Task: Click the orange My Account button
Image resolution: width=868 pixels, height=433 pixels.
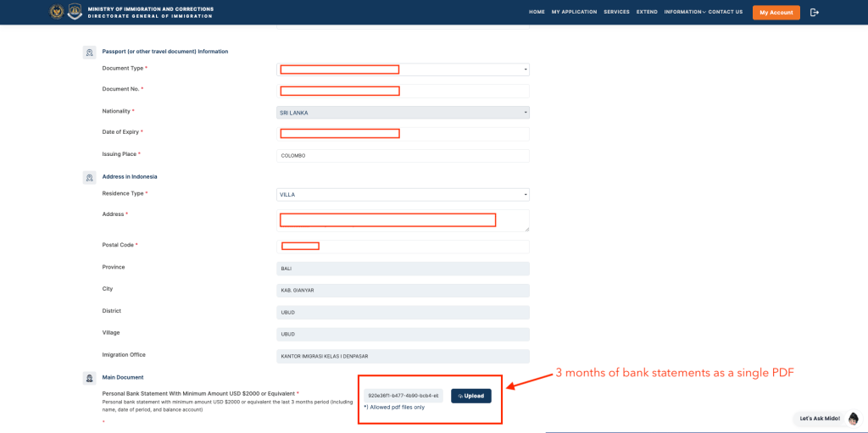Action: (x=776, y=12)
